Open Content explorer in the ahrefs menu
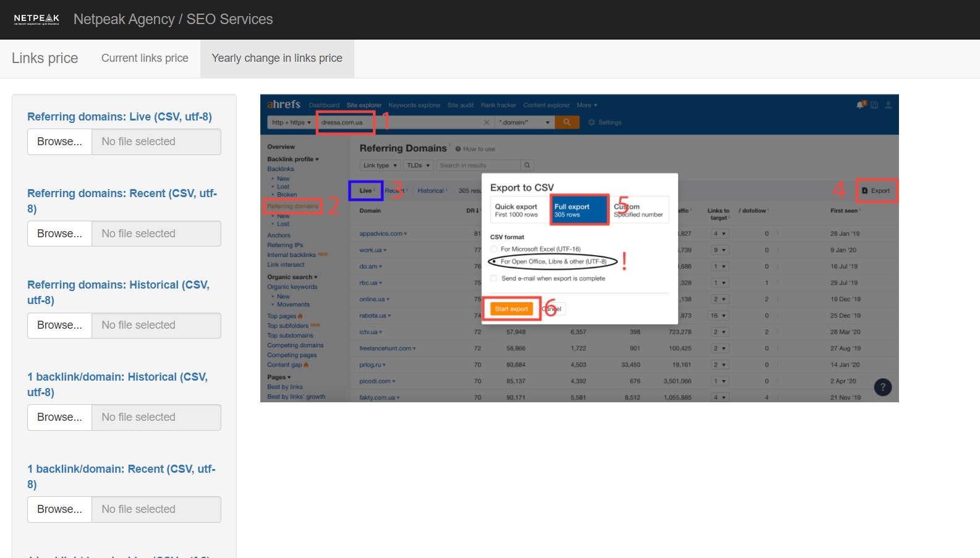 (547, 105)
